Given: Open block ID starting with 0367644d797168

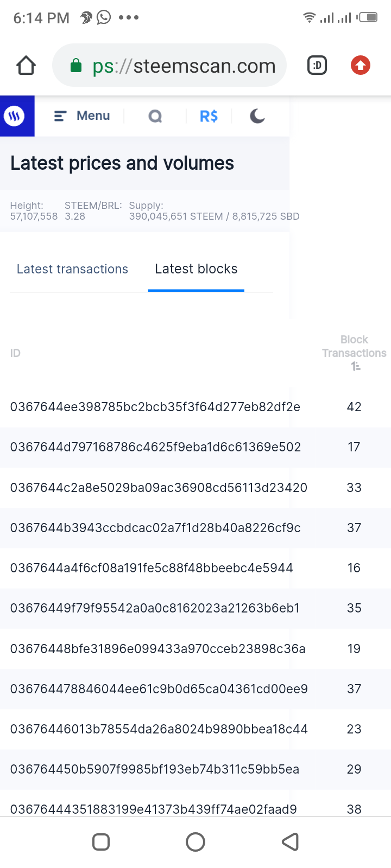Looking at the screenshot, I should coord(155,447).
